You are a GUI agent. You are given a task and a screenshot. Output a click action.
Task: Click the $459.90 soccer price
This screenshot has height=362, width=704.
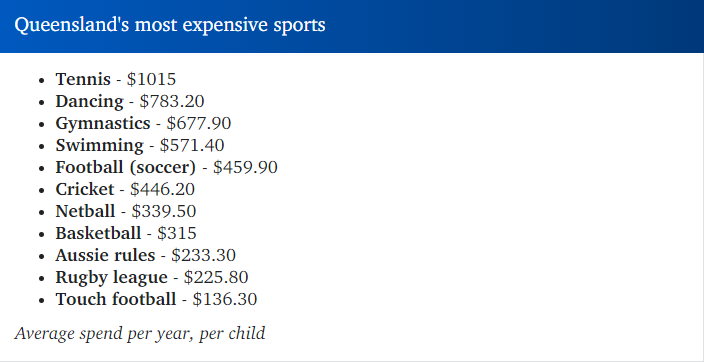(245, 168)
